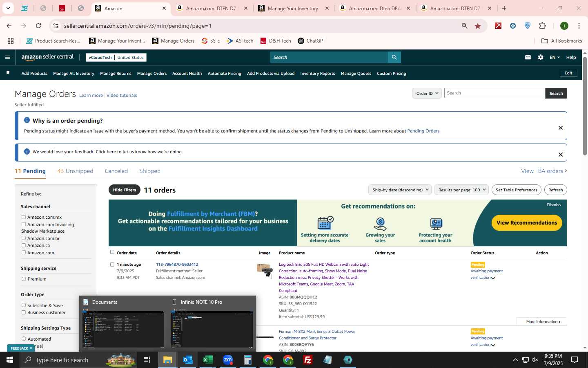Viewport: 588px width, 368px height.
Task: Open the Chrome apps grid icon
Action: 11,41
